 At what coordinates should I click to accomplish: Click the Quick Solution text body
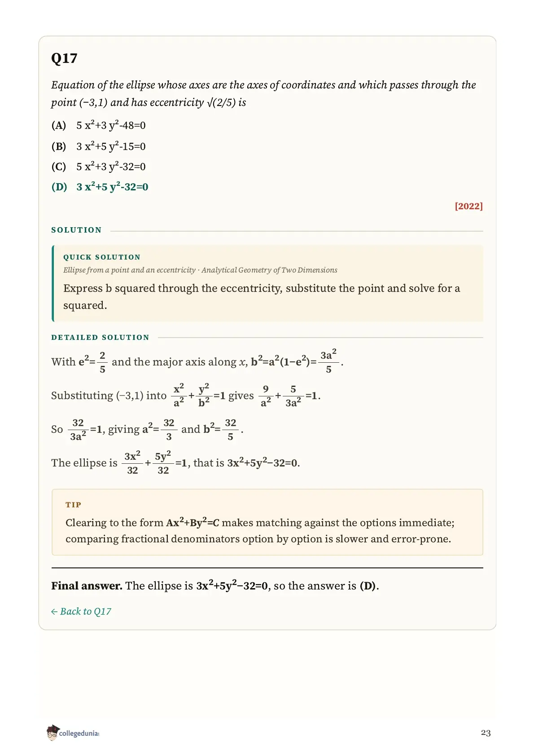click(x=262, y=296)
